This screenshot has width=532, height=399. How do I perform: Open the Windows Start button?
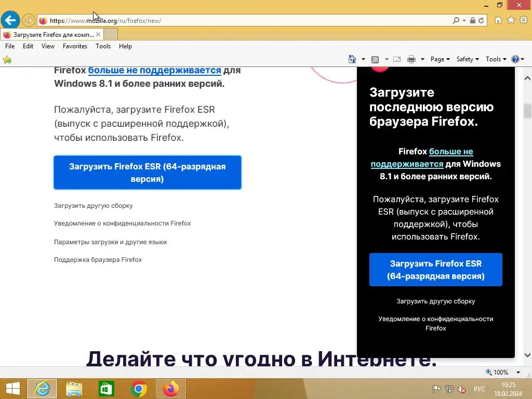pyautogui.click(x=13, y=389)
